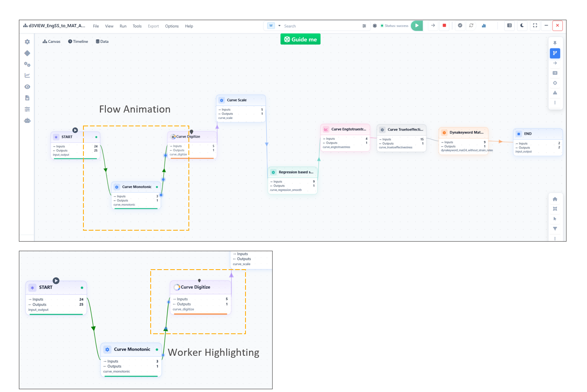
Task: Click the home icon in right toolbar
Action: click(x=555, y=199)
